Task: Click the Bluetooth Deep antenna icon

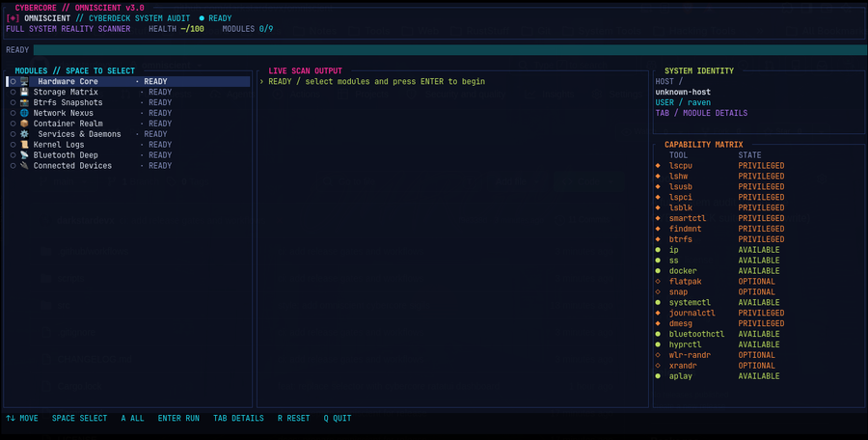Action: pos(24,155)
